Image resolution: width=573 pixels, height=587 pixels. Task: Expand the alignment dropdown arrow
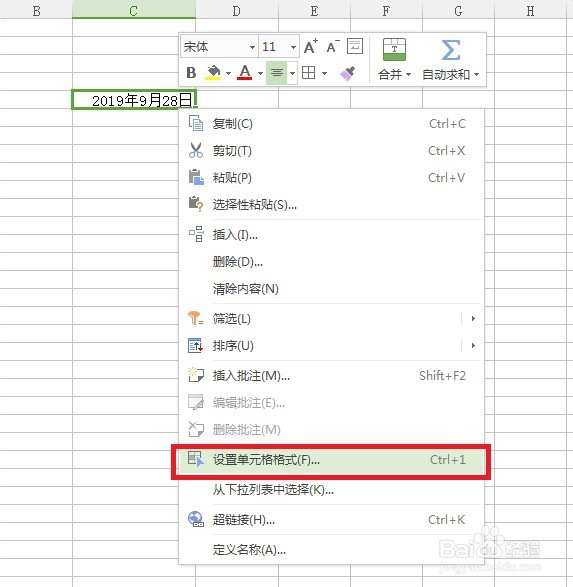293,73
